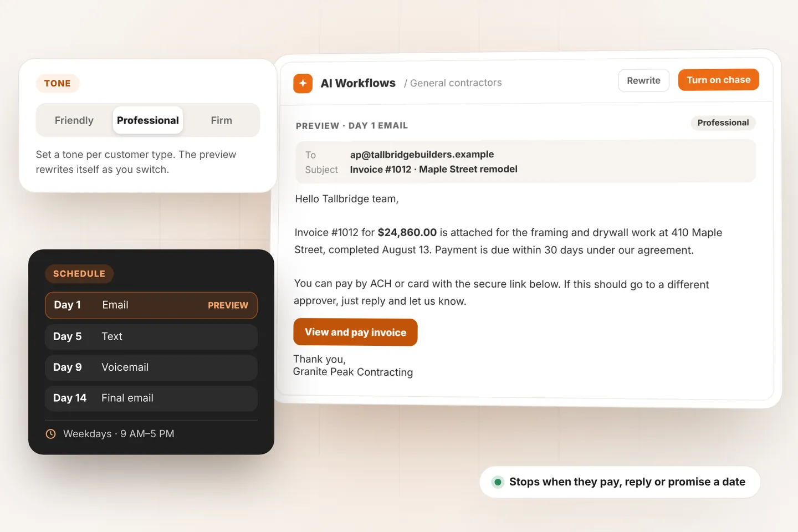Select the Friendly tone option
Screen dimensions: 798x532
(74, 120)
